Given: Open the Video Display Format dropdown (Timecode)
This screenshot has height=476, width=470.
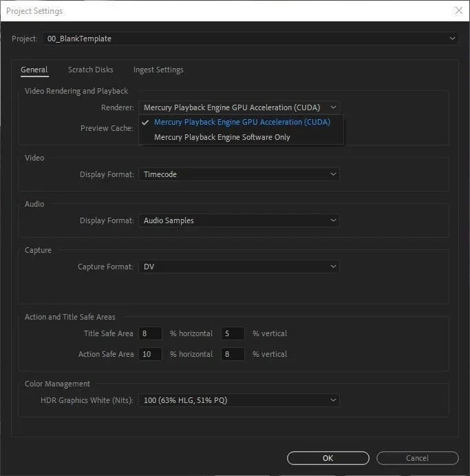Looking at the screenshot, I should tap(239, 174).
